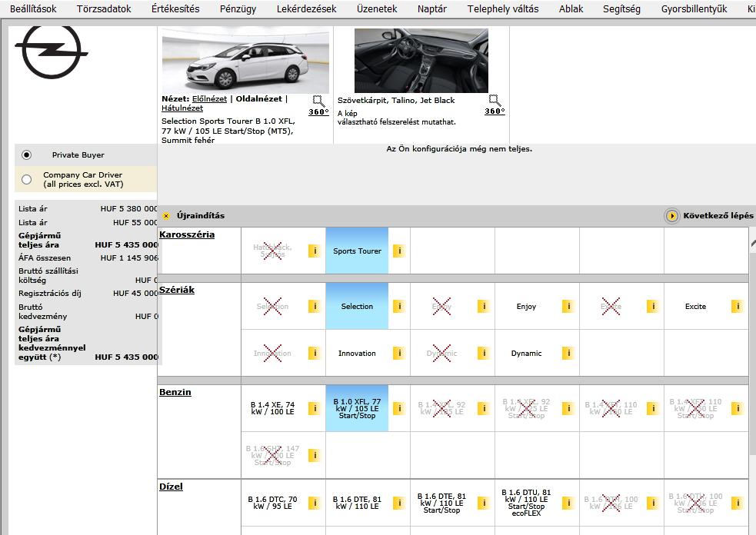Open 360° interior view magnifier

[x=495, y=105]
